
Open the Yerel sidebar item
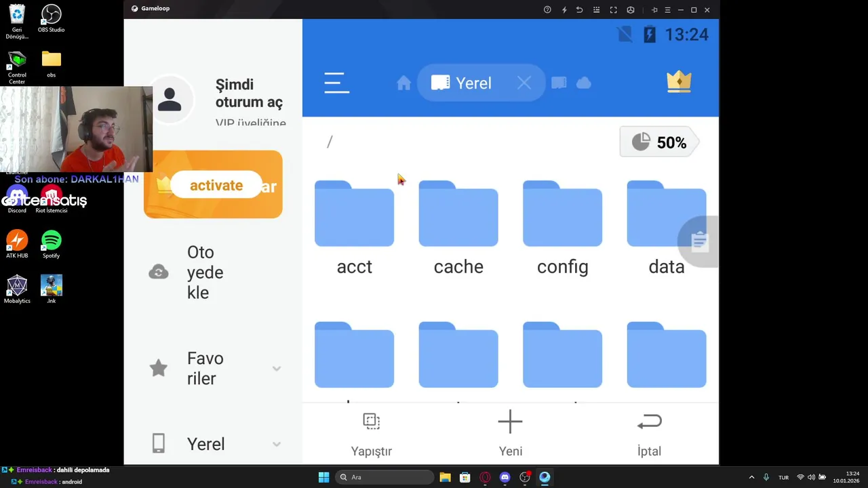(205, 444)
